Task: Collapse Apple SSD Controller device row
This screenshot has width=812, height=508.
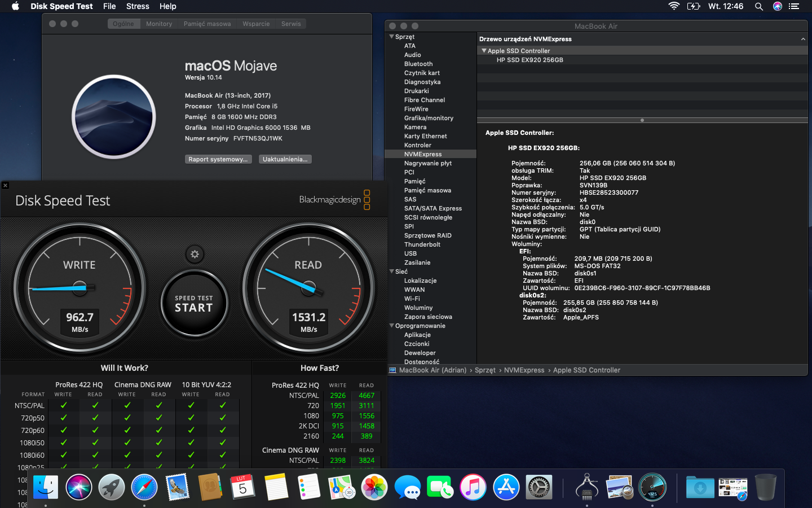Action: (x=484, y=51)
